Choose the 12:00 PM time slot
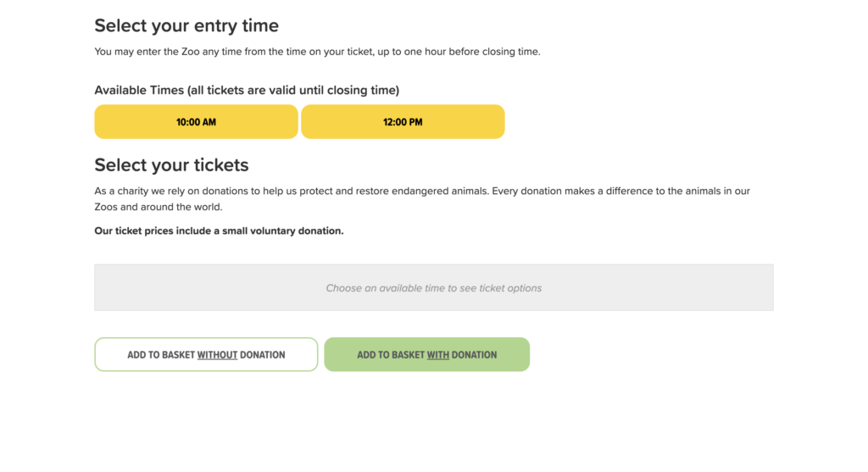Image resolution: width=868 pixels, height=472 pixels. pos(403,122)
